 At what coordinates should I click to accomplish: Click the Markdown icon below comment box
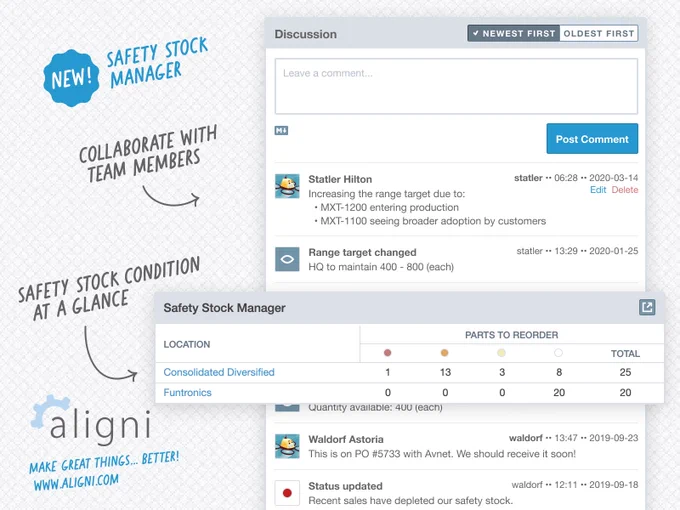[281, 130]
